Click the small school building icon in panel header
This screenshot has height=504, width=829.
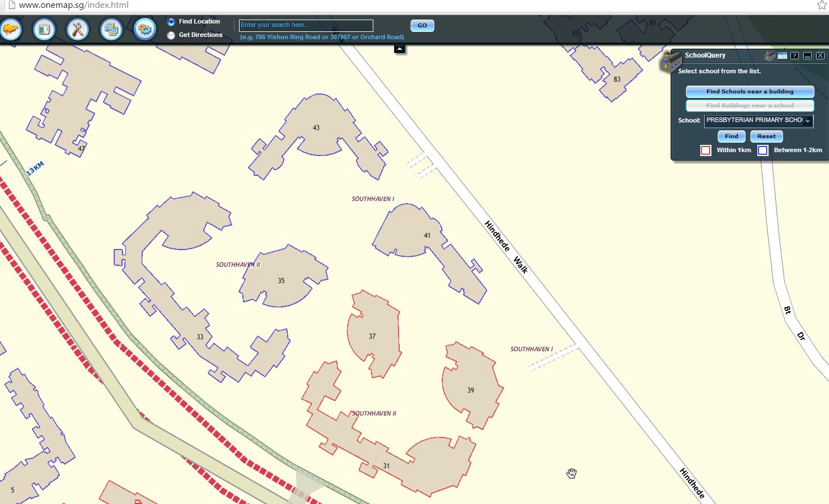pos(770,55)
